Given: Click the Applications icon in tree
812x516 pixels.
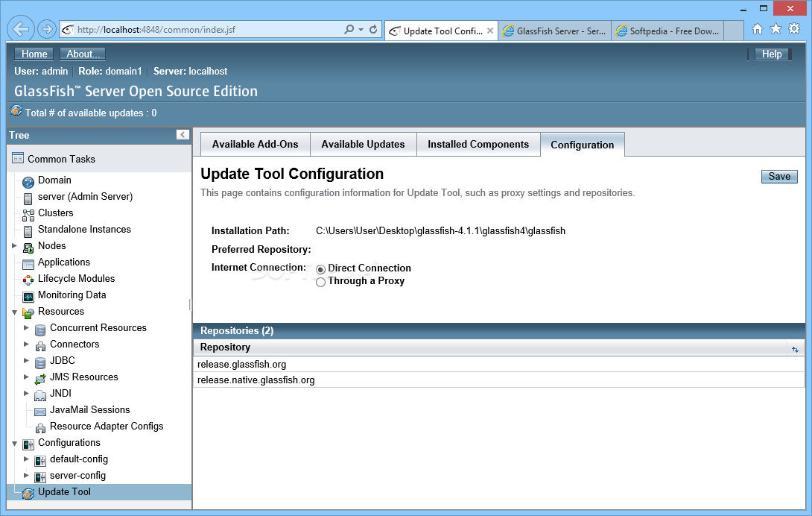Looking at the screenshot, I should tap(28, 265).
